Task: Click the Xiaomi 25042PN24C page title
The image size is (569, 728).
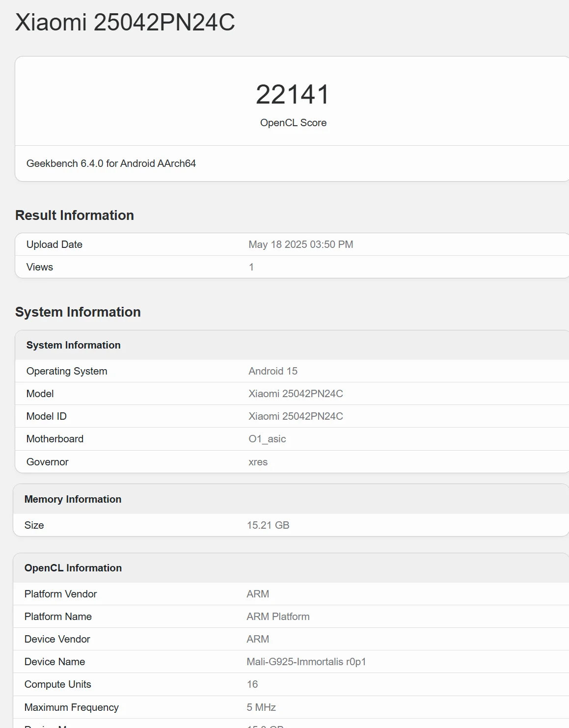Action: point(125,23)
